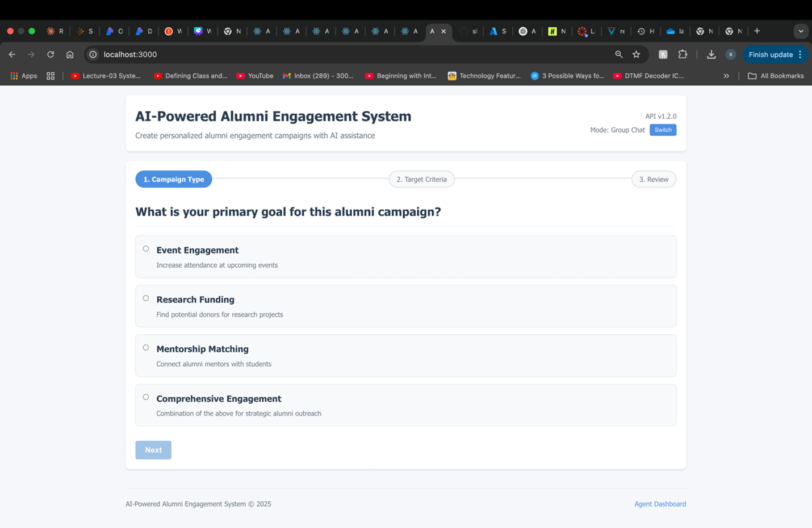812x528 pixels.
Task: Open the All Bookmarks folder
Action: (x=776, y=76)
